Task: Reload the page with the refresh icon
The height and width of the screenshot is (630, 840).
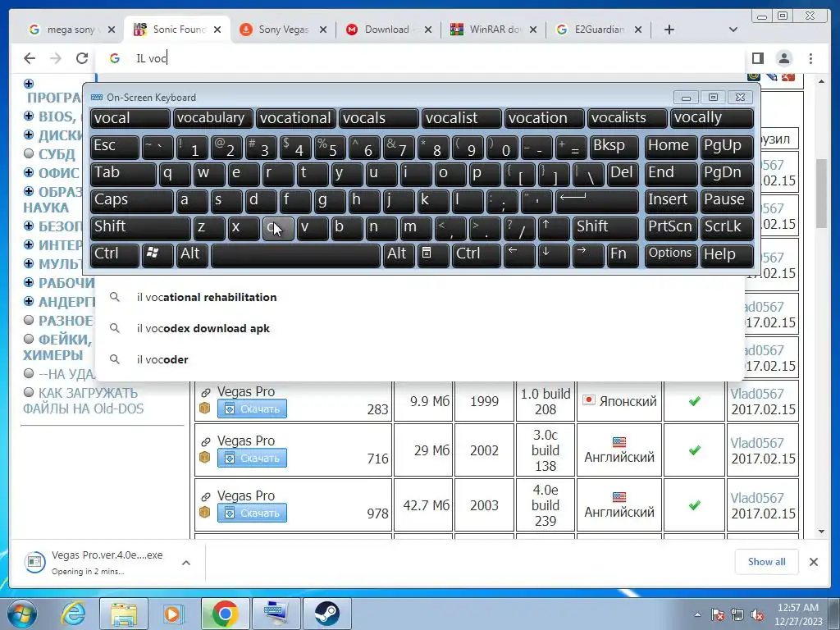Action: [x=81, y=58]
